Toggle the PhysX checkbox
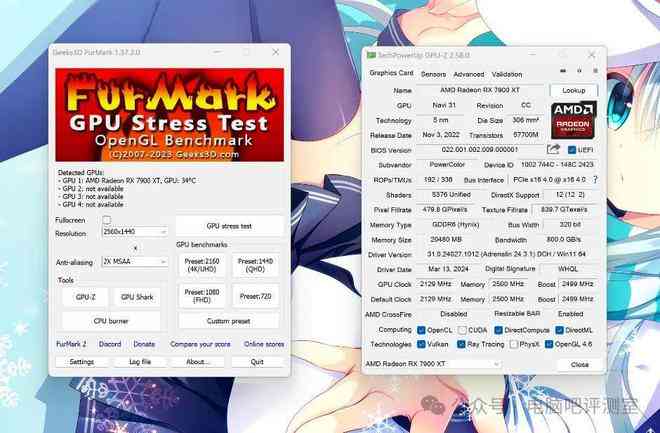Viewport: 660px width, 433px height. 513,344
